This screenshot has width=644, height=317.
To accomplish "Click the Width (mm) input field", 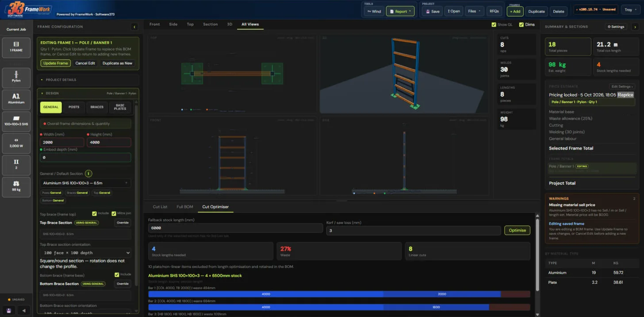I will tap(62, 143).
